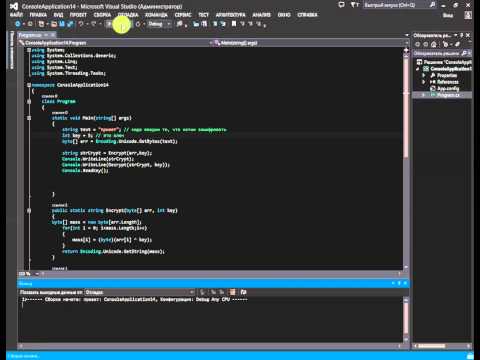The width and height of the screenshot is (480, 360).
Task: Click the Redo toolbar icon
Action: click(94, 24)
